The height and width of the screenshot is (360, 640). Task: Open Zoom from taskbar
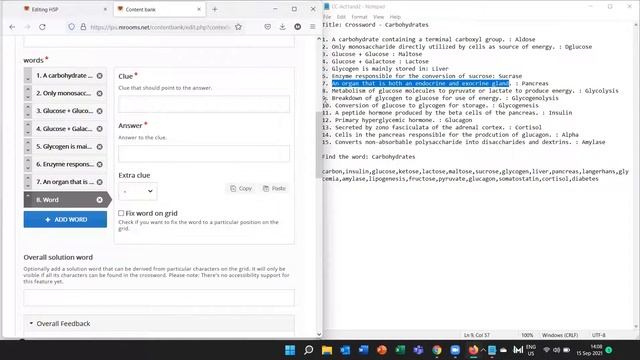coord(455,350)
